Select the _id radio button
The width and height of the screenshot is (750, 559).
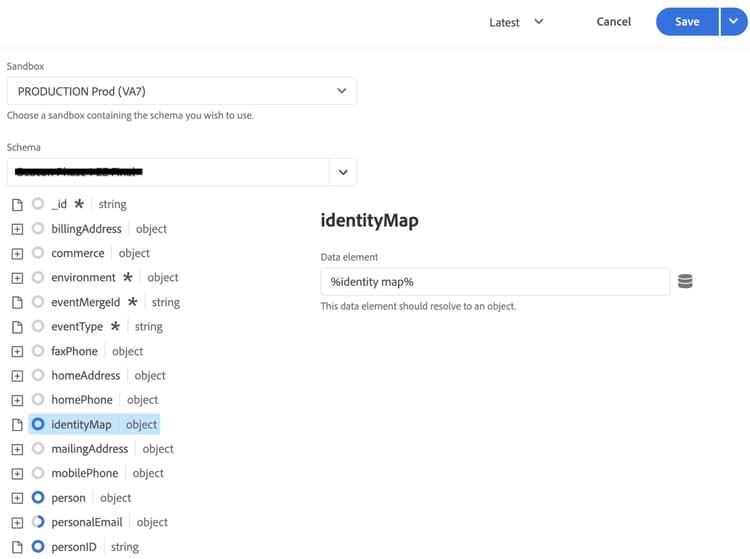[x=38, y=204]
